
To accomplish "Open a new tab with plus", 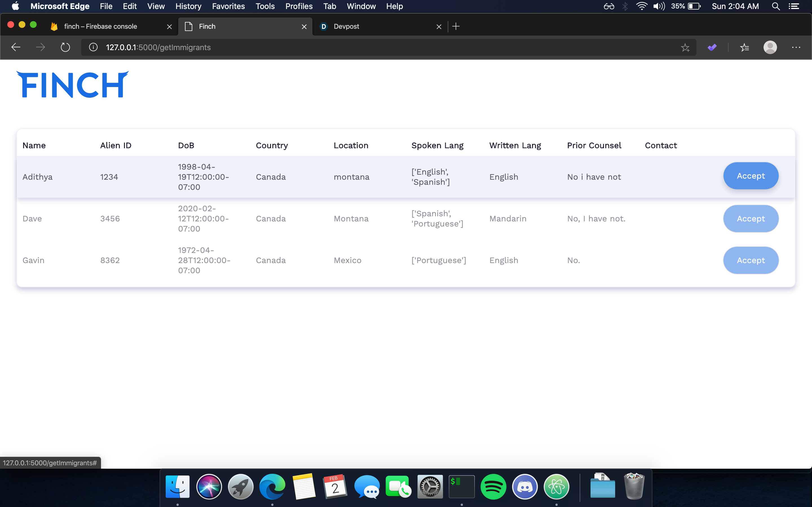I will point(456,26).
